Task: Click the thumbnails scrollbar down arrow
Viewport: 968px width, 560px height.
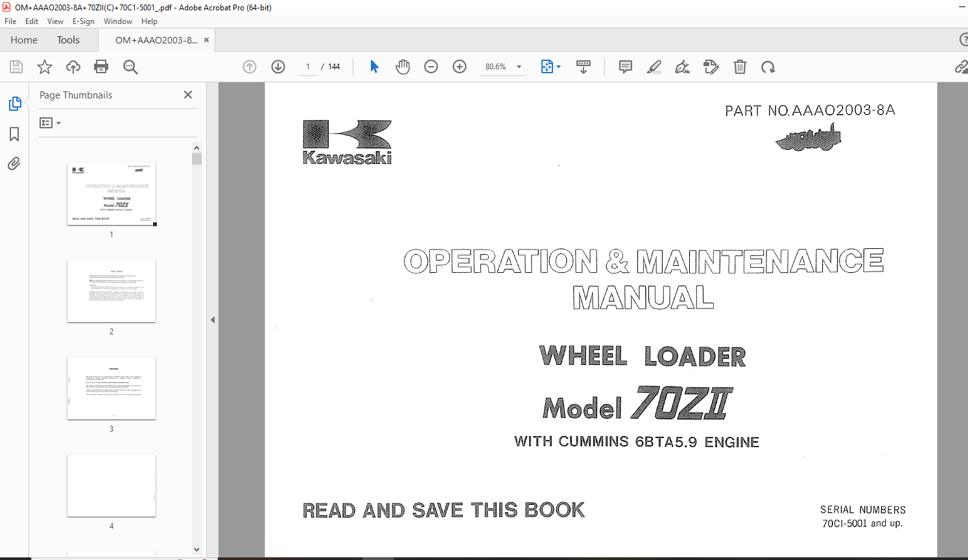Action: click(197, 550)
